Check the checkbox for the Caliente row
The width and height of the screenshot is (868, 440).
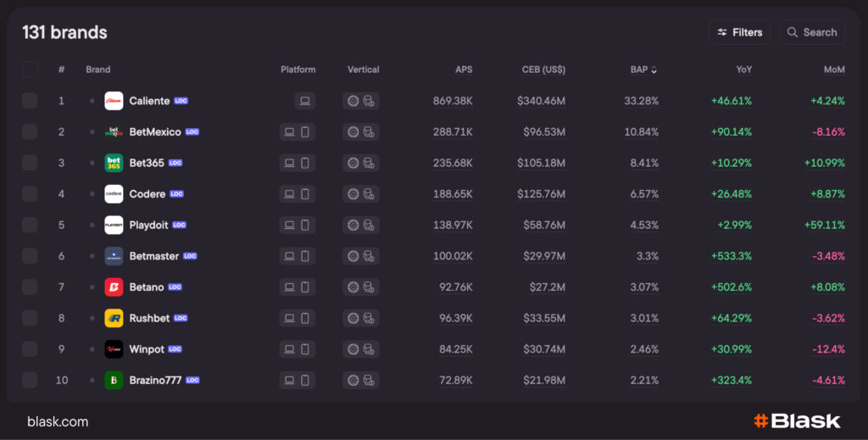[x=30, y=101]
